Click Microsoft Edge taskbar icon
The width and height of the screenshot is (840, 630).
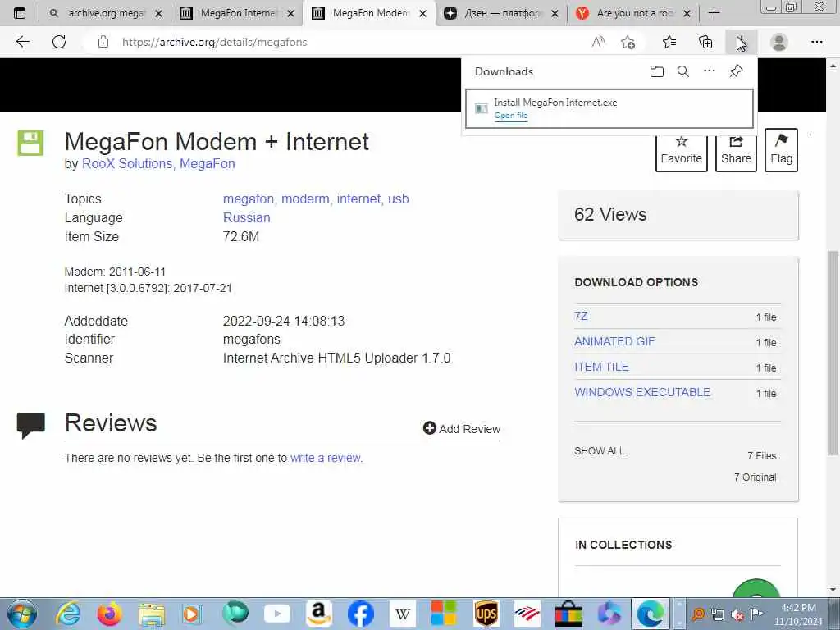coord(650,614)
